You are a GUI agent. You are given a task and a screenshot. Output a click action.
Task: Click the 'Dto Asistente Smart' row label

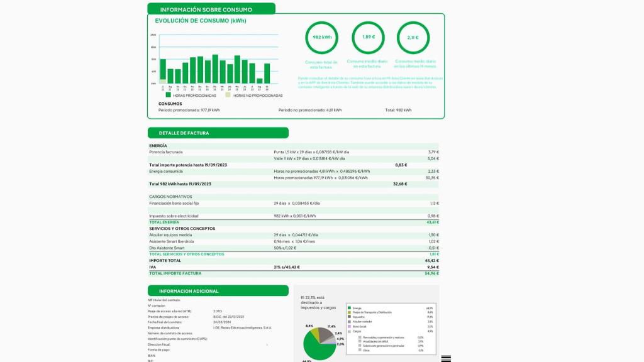pos(167,248)
